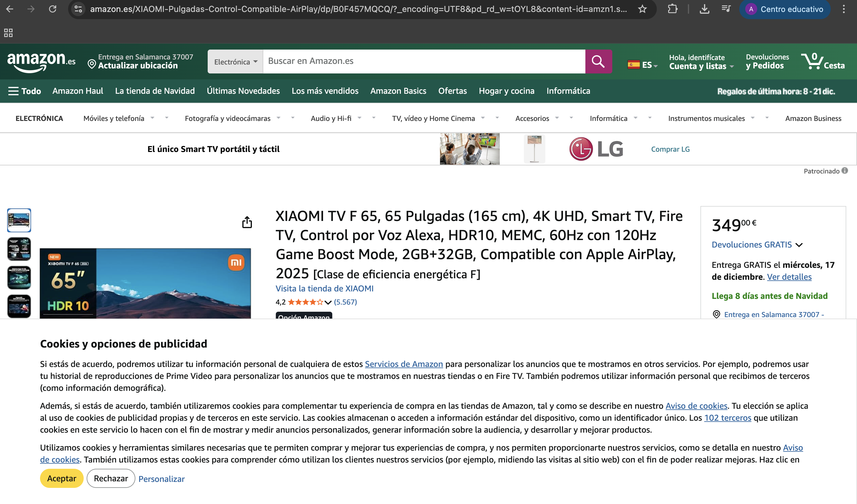This screenshot has height=504, width=857.
Task: Open the Ofertas navigation item
Action: click(x=452, y=91)
